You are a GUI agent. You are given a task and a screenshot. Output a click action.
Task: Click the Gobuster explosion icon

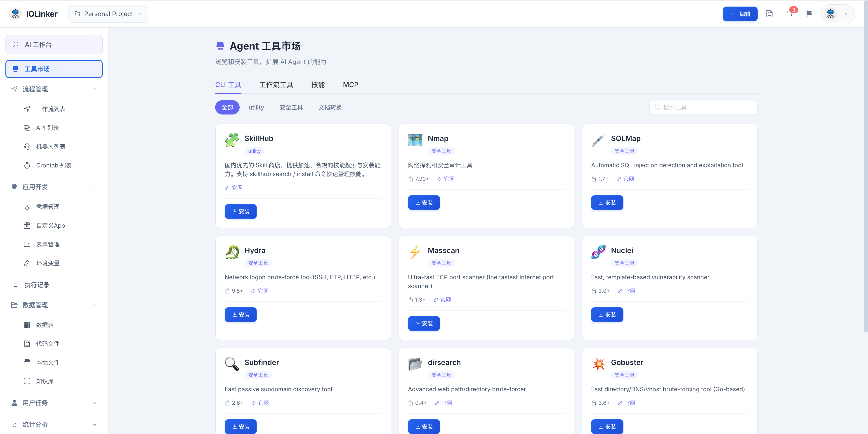(x=598, y=364)
